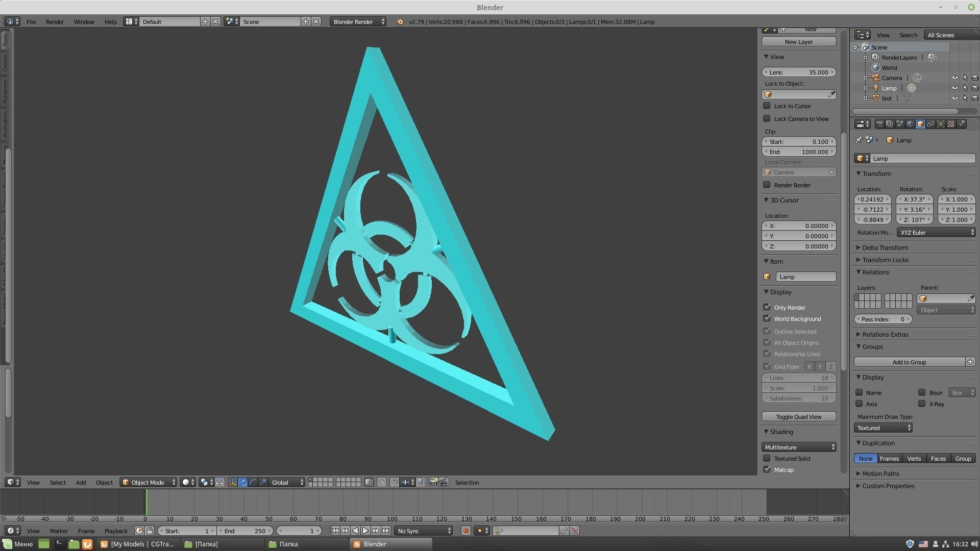Open the Physics properties tab icon
Image resolution: width=980 pixels, height=551 pixels.
pyautogui.click(x=961, y=124)
